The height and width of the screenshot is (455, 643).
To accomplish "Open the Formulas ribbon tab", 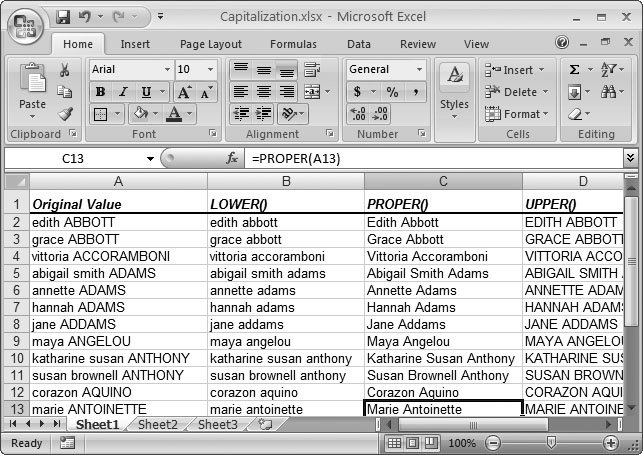I will [293, 44].
